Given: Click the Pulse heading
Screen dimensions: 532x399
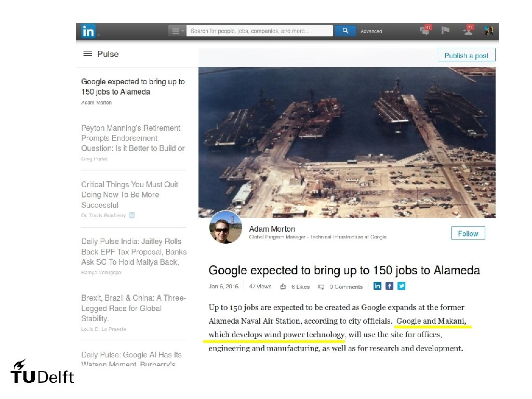Looking at the screenshot, I should [108, 54].
